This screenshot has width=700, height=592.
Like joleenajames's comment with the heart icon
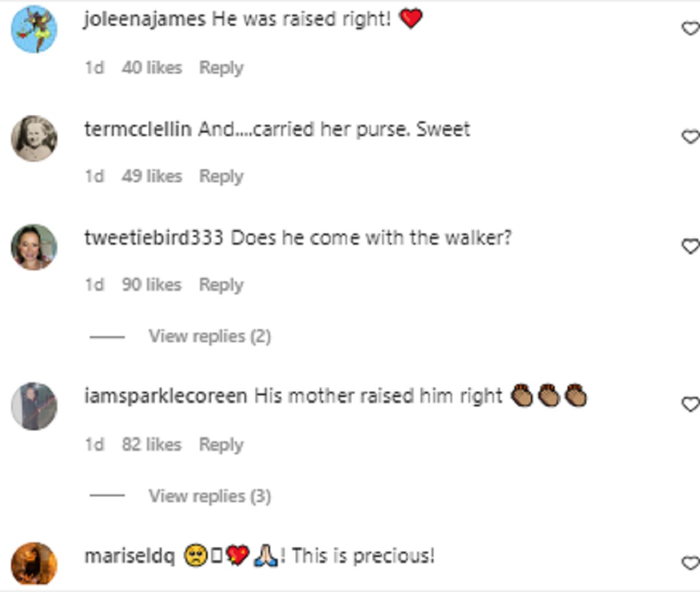pyautogui.click(x=691, y=28)
